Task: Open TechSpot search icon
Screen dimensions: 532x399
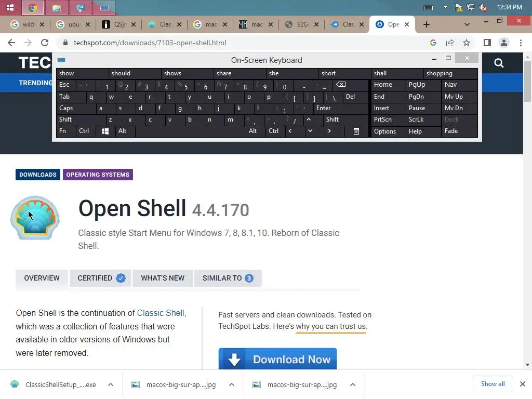Action: point(499,63)
